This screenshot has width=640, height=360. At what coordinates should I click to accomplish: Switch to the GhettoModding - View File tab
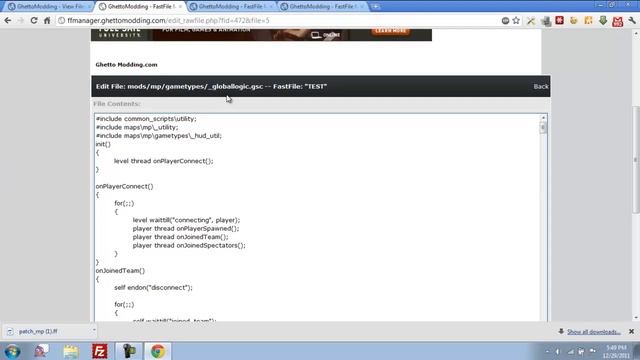tap(49, 7)
